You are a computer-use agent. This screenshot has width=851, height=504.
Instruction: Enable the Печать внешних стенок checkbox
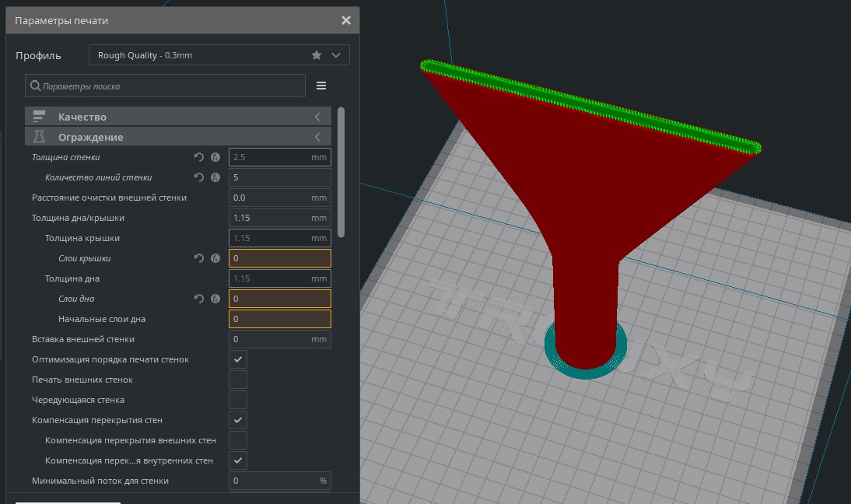pos(238,380)
